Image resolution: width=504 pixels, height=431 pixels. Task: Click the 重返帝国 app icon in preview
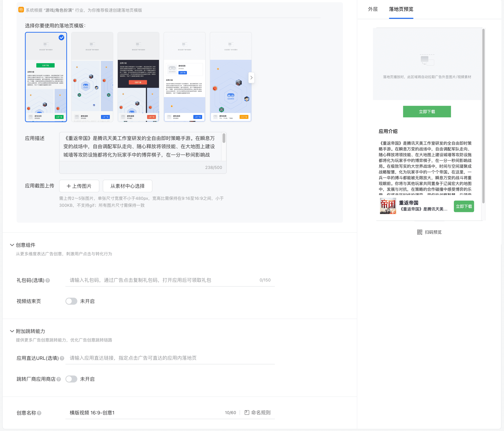tap(388, 206)
